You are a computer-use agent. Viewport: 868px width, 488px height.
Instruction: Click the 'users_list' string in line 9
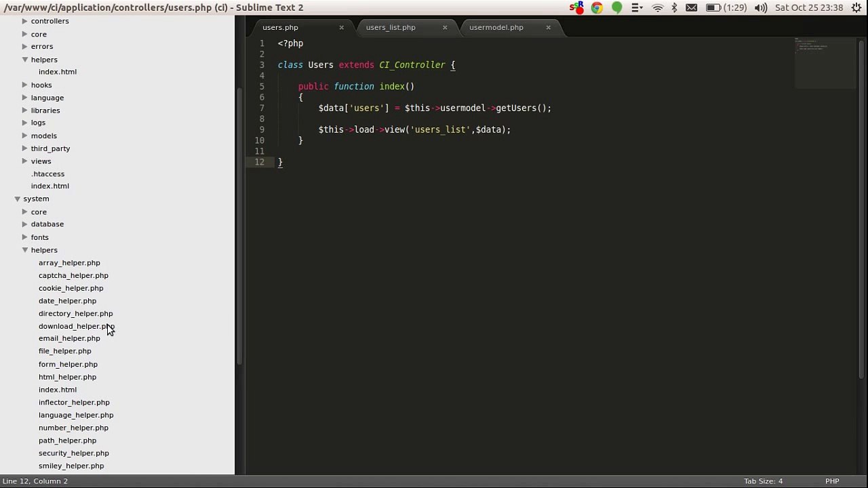point(440,130)
